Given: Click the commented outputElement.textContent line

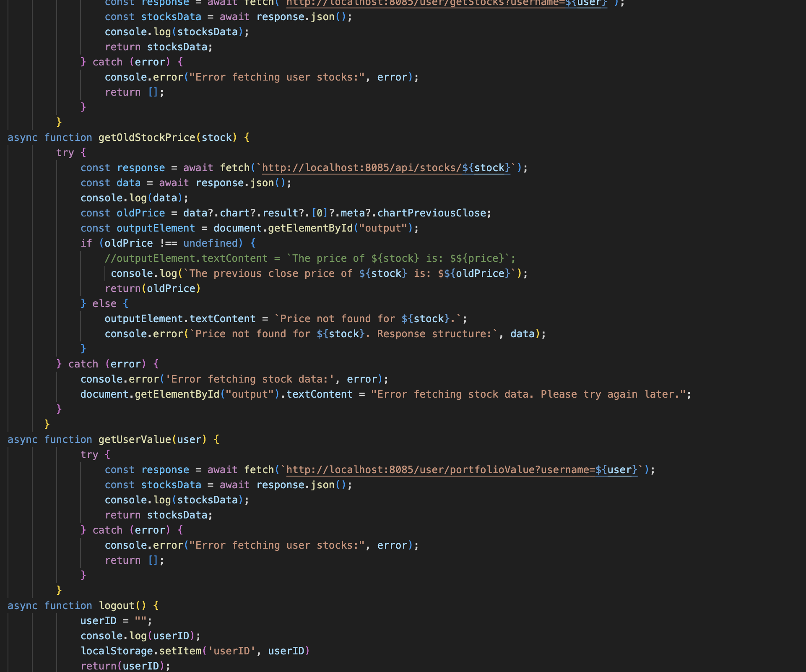Looking at the screenshot, I should 309,258.
